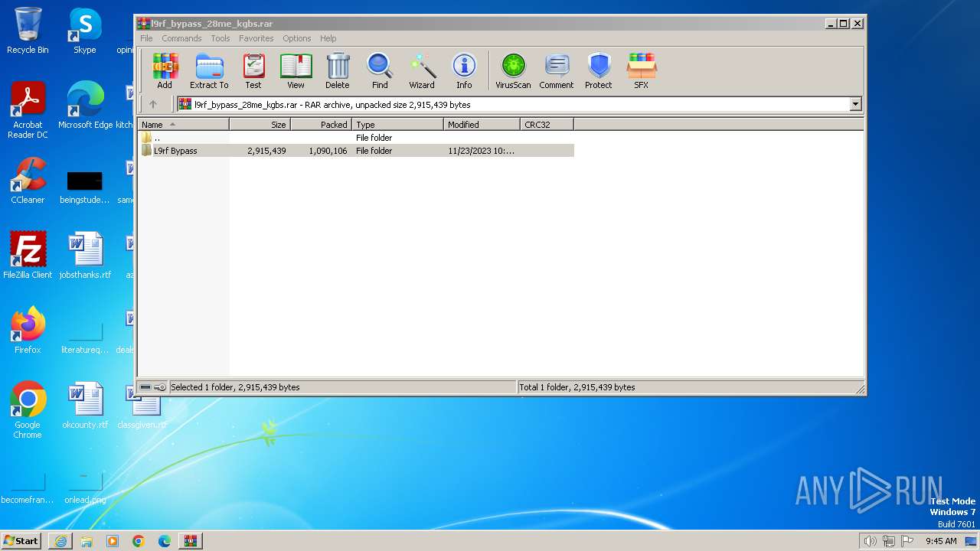Start VirusScan on the archive
The width and height of the screenshot is (980, 551).
tap(513, 71)
